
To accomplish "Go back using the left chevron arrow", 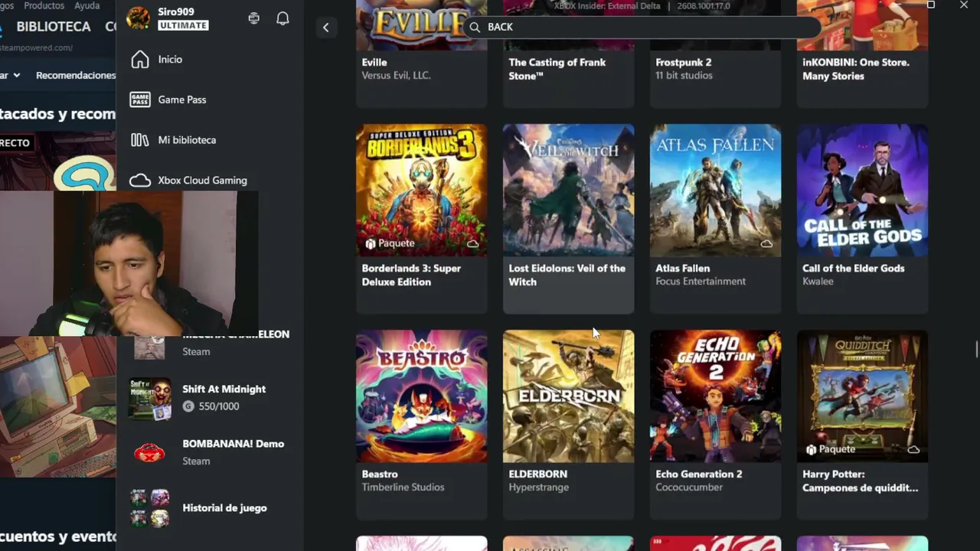I will [x=325, y=28].
